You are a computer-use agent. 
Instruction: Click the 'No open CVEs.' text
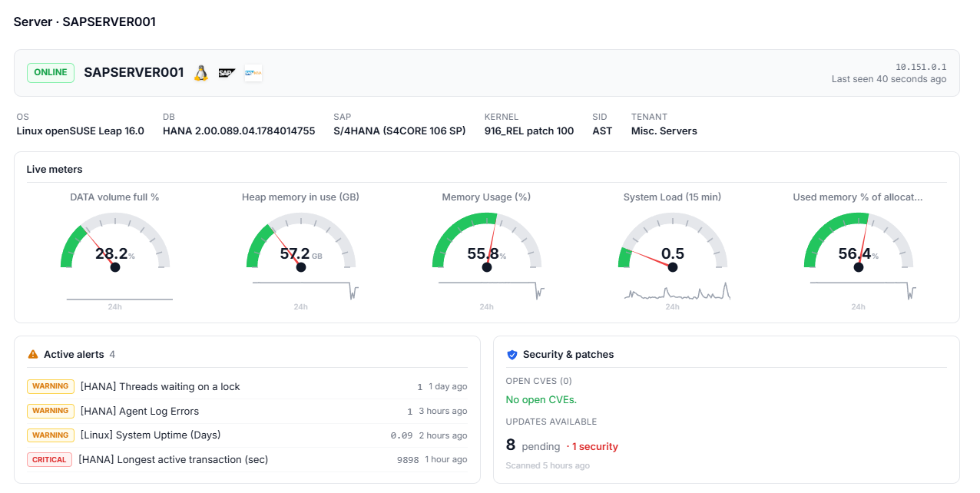point(541,400)
